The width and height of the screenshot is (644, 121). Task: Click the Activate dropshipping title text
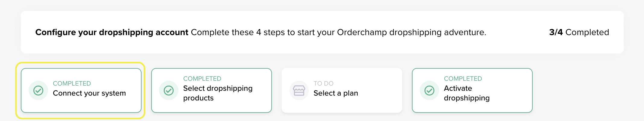pos(467,93)
